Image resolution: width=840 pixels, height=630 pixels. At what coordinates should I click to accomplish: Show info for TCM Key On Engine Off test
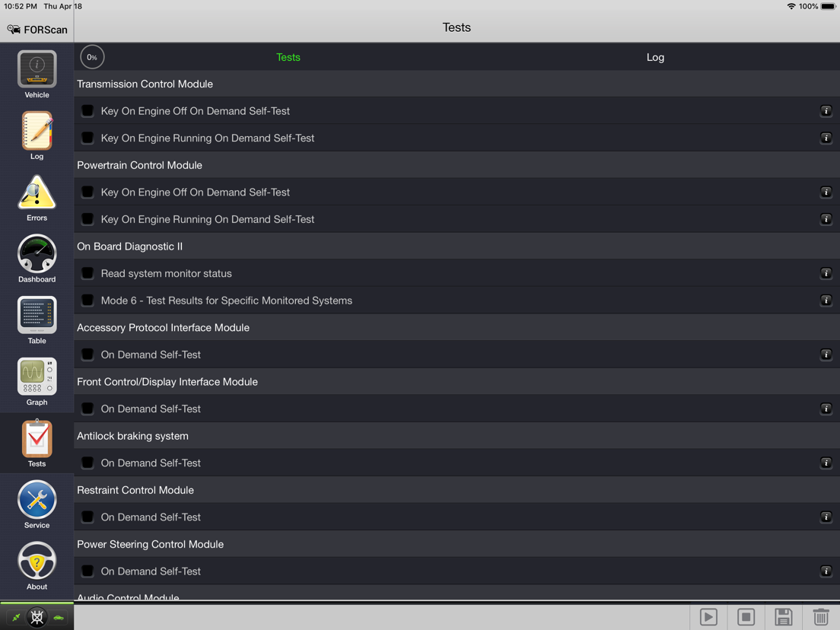[x=826, y=111]
